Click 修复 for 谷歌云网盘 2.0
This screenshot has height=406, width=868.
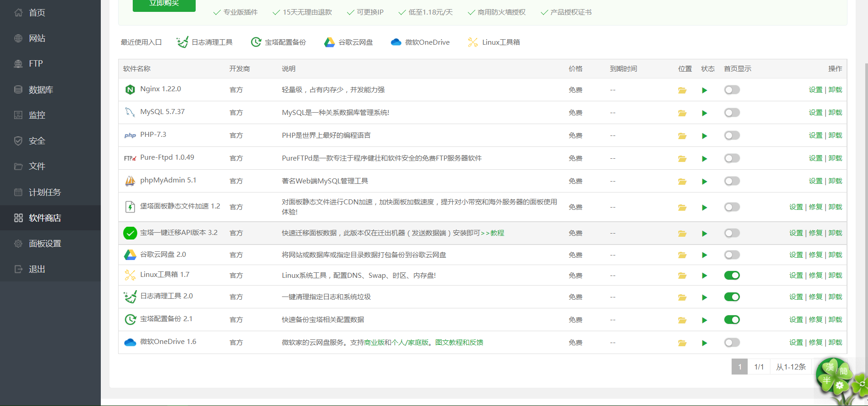[816, 255]
